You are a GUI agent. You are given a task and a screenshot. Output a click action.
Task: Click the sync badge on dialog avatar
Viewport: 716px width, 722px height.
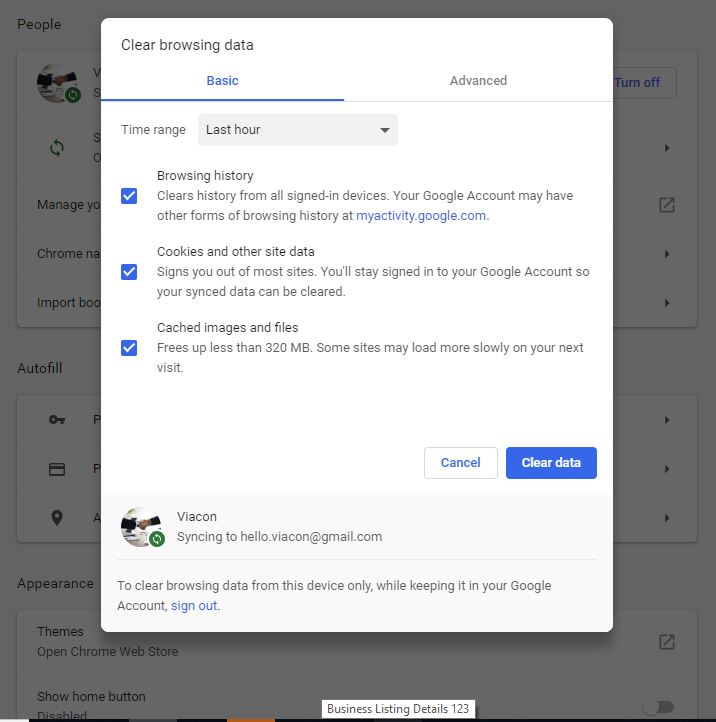(157, 539)
